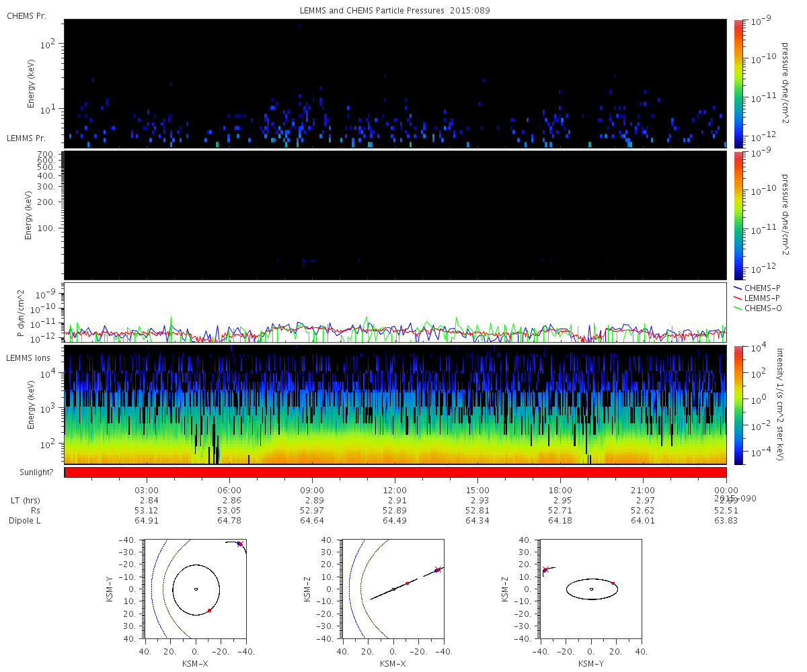Image resolution: width=807 pixels, height=672 pixels.
Task: Click the LEMMS Ions spectrogram panel
Action: pyautogui.click(x=395, y=405)
